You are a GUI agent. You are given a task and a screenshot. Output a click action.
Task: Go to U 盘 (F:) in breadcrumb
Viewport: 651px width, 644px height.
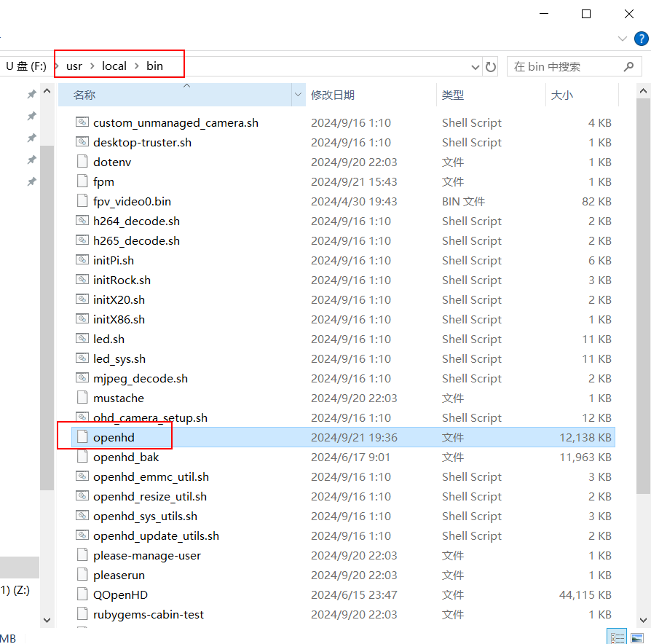tap(26, 66)
